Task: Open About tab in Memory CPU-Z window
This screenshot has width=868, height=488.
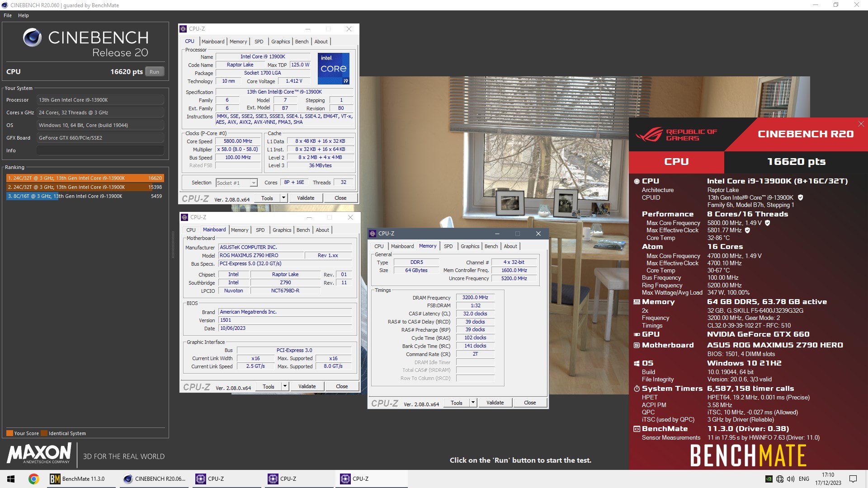Action: coord(511,246)
